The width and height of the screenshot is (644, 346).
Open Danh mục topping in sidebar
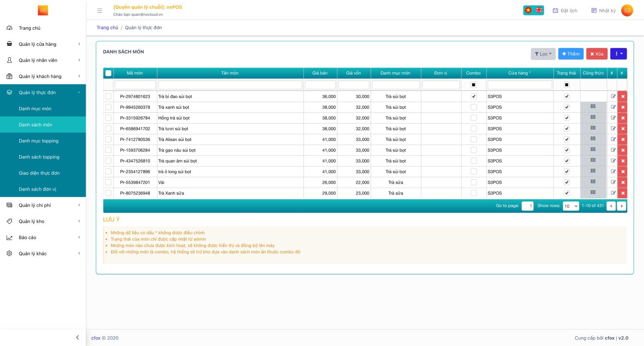(x=39, y=141)
